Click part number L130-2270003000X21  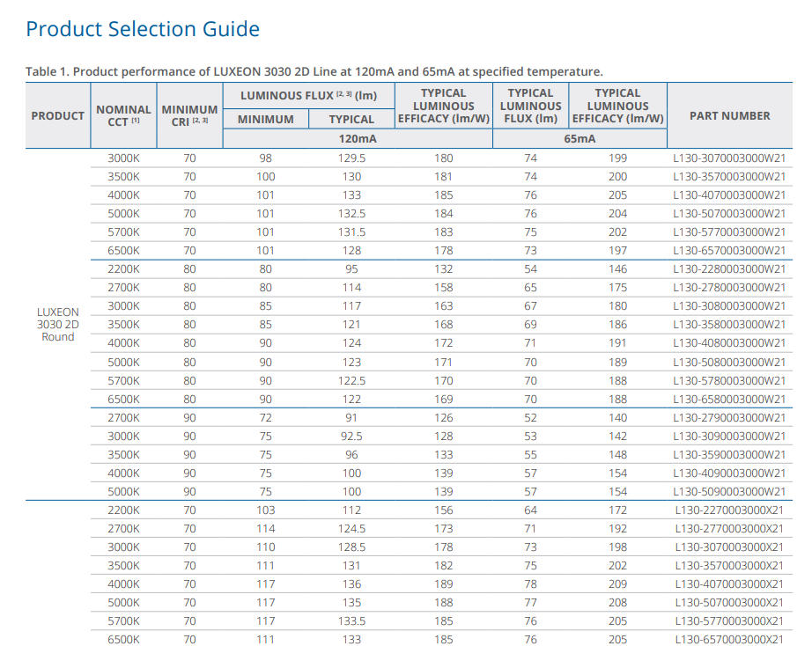729,510
